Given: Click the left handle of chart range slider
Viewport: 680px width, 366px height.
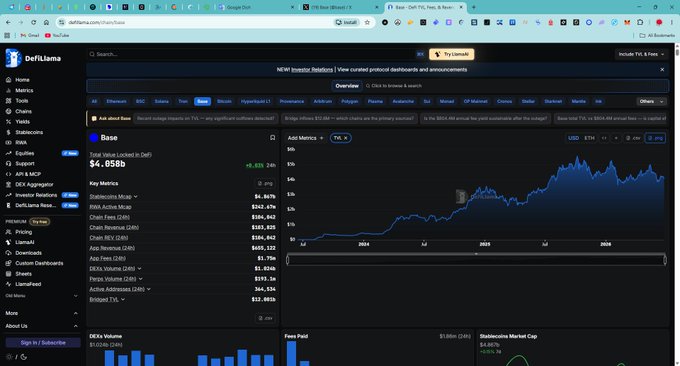Looking at the screenshot, I should (x=288, y=260).
